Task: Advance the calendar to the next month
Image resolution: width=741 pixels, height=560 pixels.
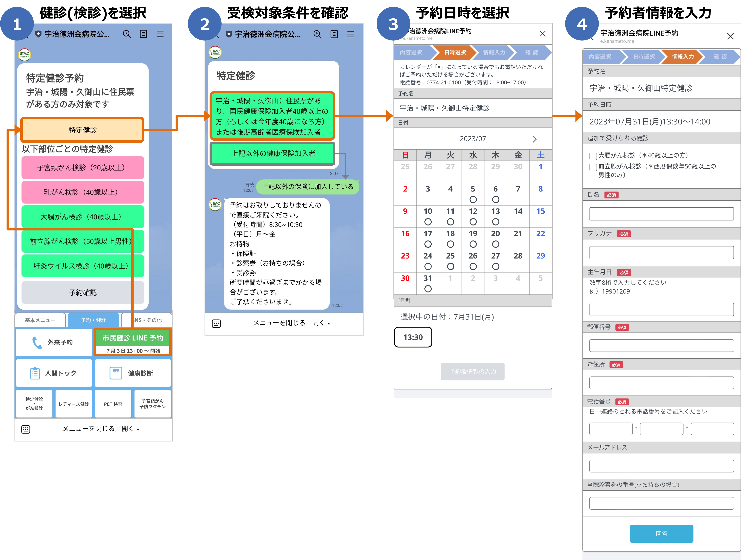Action: [x=534, y=139]
